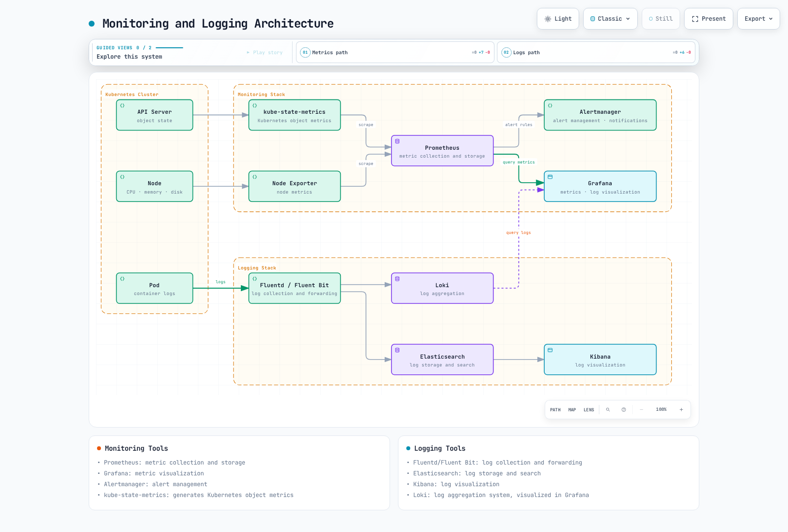Click the 'Kubernetes Cluster' group label
This screenshot has width=788, height=532.
click(x=132, y=95)
